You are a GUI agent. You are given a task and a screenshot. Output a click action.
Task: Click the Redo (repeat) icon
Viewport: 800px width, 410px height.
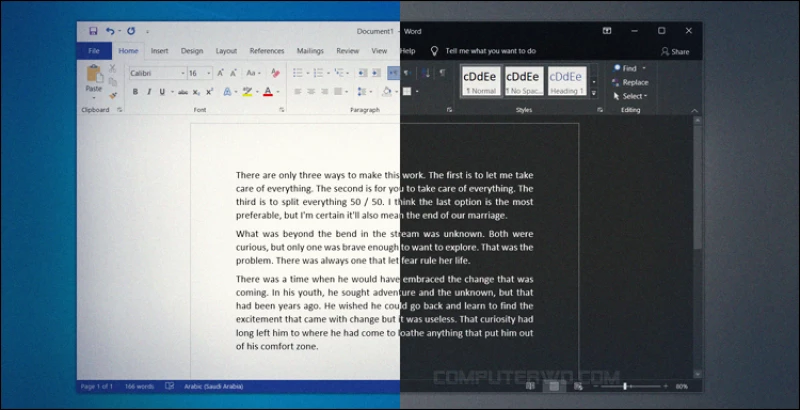click(x=131, y=31)
